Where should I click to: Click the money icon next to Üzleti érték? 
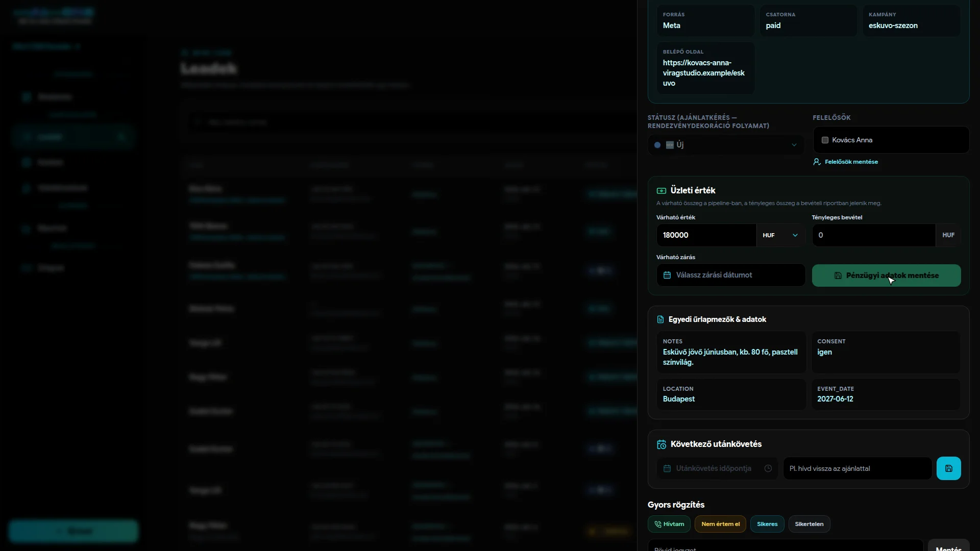click(x=661, y=190)
